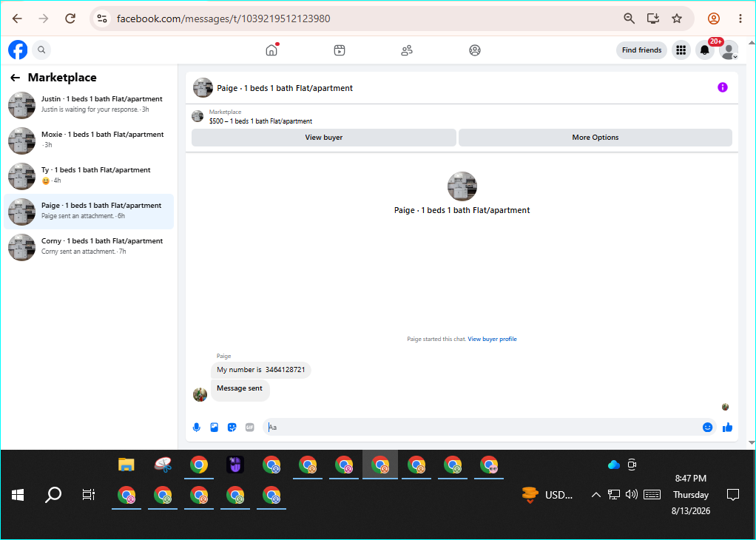The height and width of the screenshot is (540, 756).
Task: Click the page scrollbar down arrow
Action: coord(751,442)
